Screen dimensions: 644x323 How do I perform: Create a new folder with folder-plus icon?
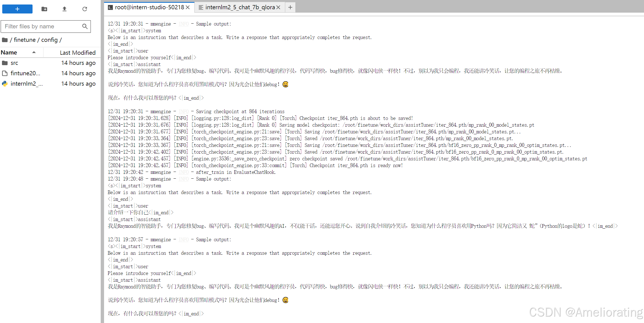44,9
